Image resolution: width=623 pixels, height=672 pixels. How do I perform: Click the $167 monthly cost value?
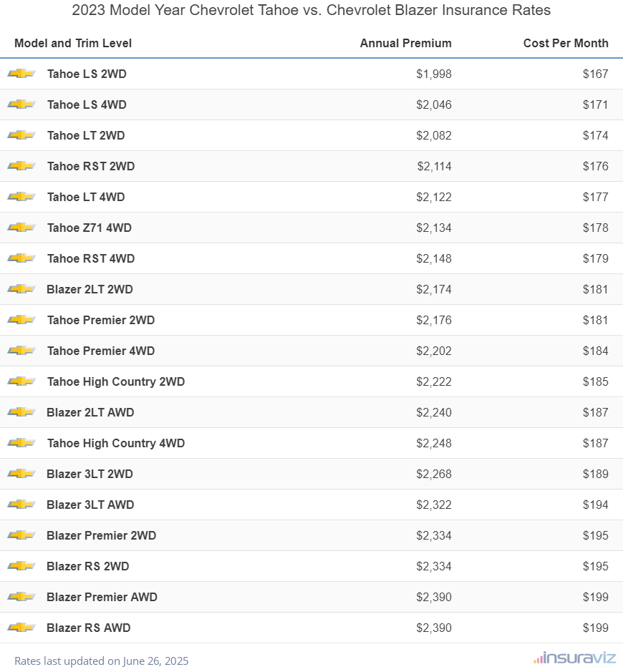click(x=596, y=74)
